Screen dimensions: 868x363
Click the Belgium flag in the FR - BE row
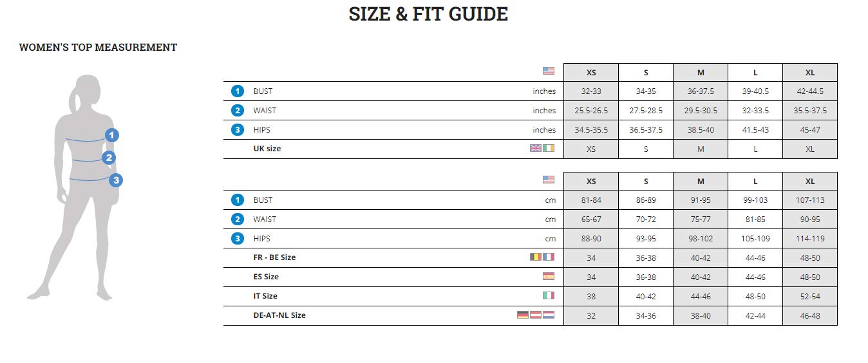pyautogui.click(x=536, y=257)
